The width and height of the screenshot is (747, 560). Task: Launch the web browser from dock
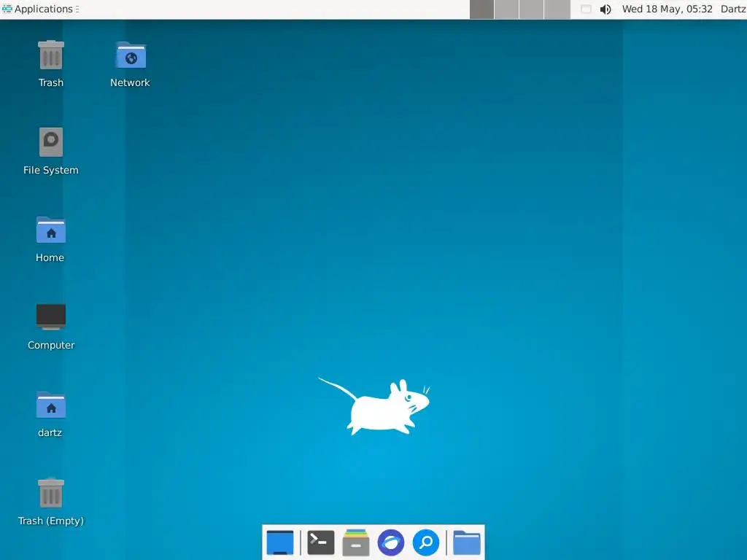(391, 542)
